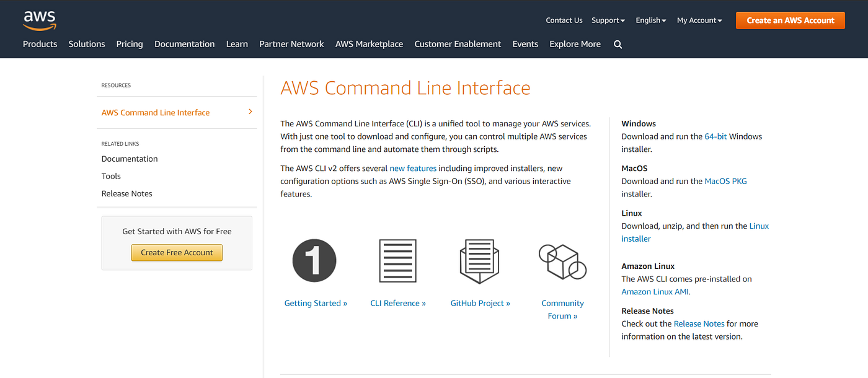Open the GitHub Project icon
Image resolution: width=868 pixels, height=378 pixels.
pyautogui.click(x=480, y=260)
